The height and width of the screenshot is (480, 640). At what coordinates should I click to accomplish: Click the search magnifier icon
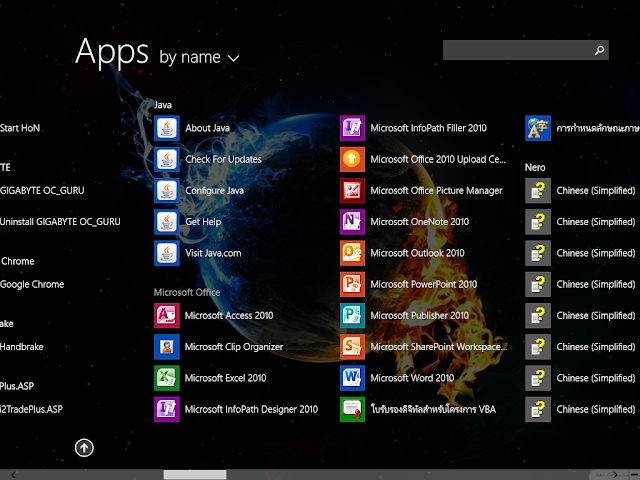pos(599,50)
